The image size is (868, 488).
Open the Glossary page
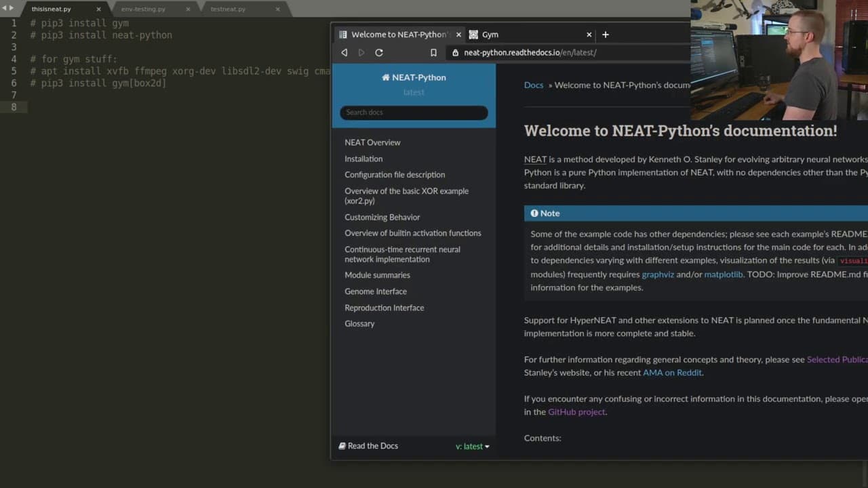(x=359, y=324)
